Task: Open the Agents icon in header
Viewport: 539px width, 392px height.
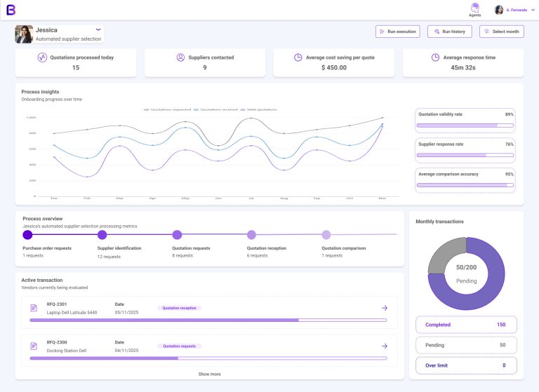Action: coord(475,8)
